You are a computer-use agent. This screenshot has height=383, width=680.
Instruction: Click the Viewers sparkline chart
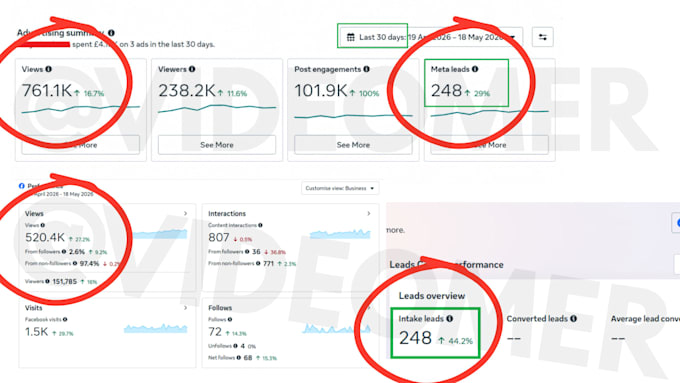(217, 108)
